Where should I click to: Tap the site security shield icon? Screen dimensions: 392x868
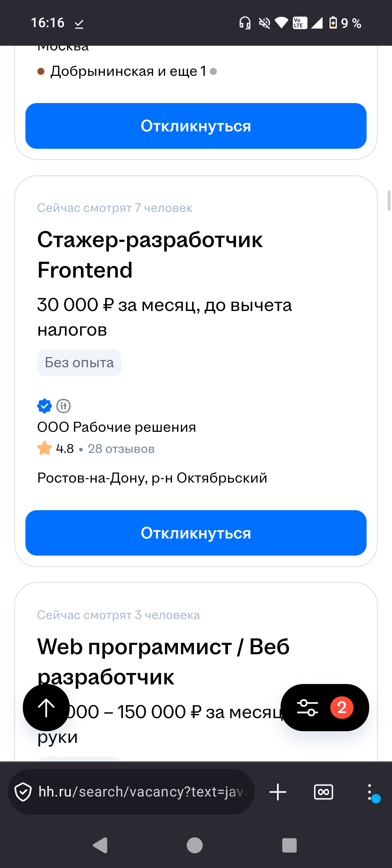[23, 792]
